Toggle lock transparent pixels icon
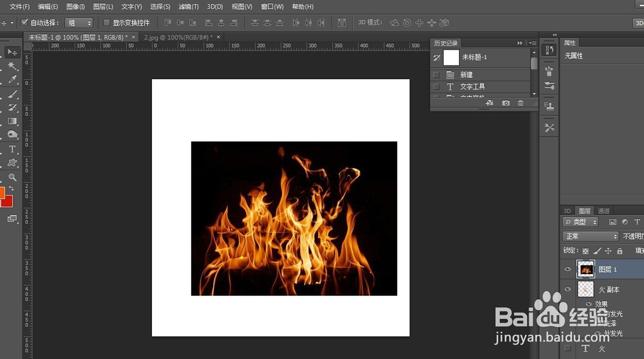The width and height of the screenshot is (644, 359). [x=585, y=251]
